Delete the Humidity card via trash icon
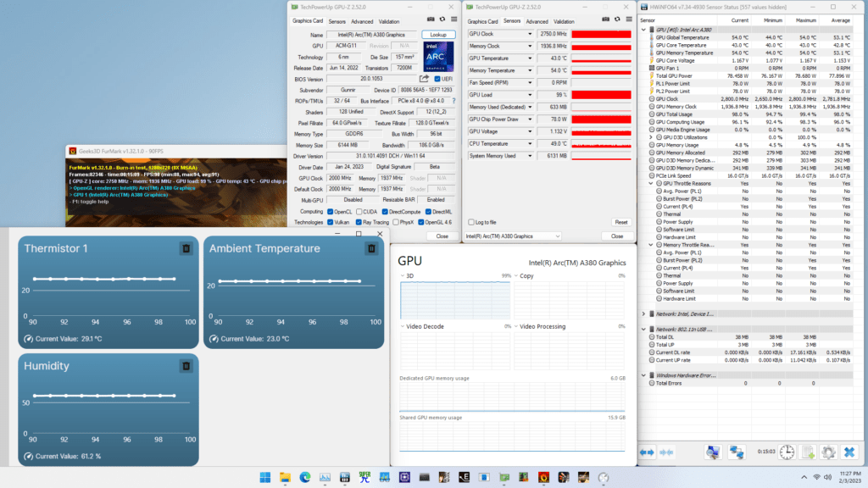Viewport: 868px width, 488px height. click(186, 366)
